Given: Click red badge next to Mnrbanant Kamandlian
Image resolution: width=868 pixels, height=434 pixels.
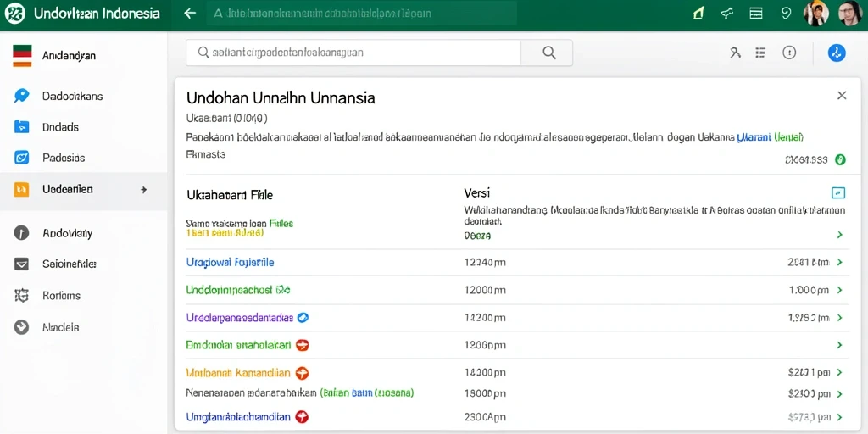Looking at the screenshot, I should tap(303, 373).
